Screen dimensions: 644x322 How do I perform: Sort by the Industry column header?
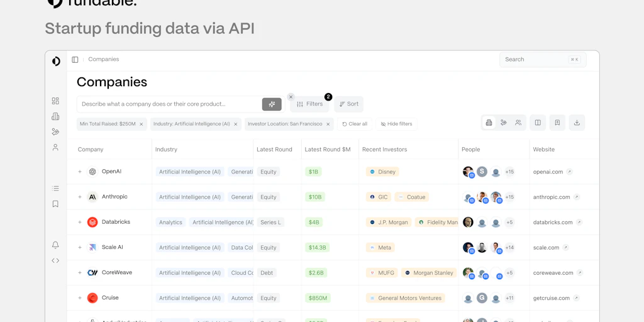[166, 150]
